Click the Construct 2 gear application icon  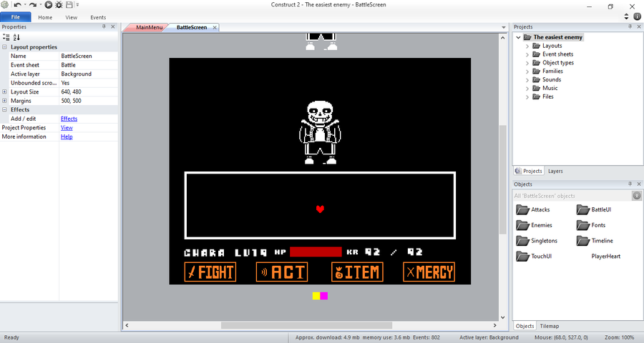click(4, 5)
